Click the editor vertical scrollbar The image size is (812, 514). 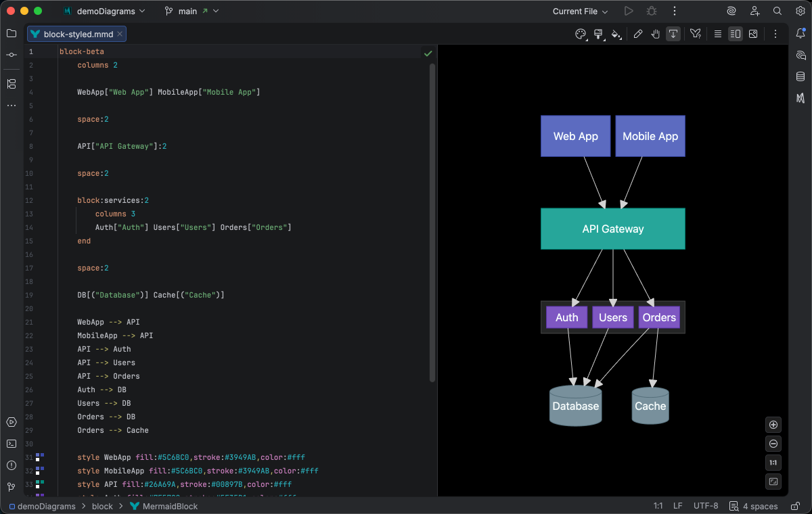433,223
